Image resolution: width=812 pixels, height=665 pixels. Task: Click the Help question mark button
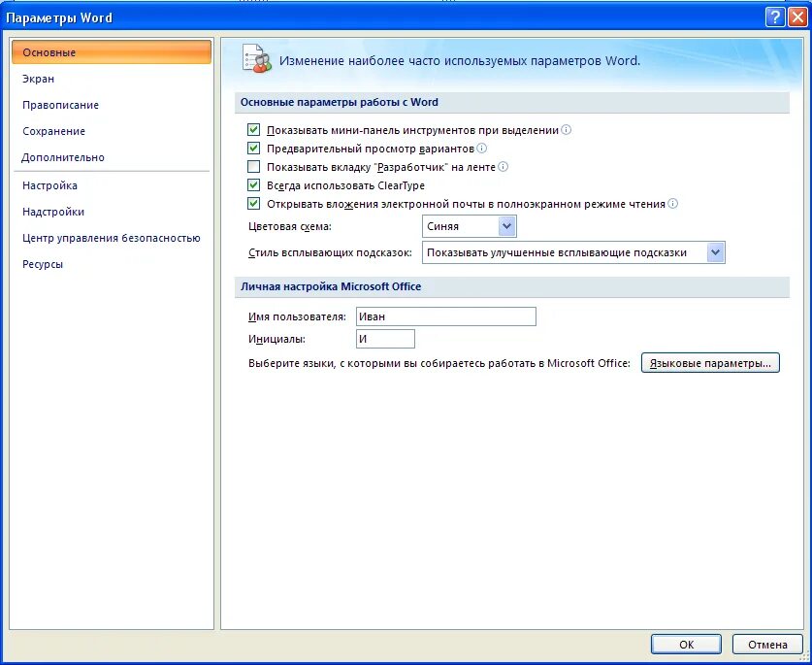[x=775, y=17]
